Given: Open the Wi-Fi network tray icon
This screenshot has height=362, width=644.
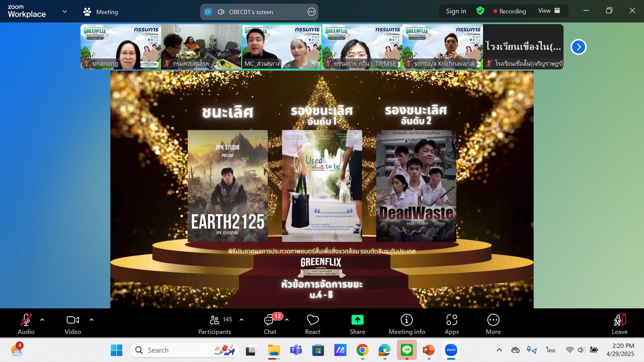Looking at the screenshot, I should (570, 350).
